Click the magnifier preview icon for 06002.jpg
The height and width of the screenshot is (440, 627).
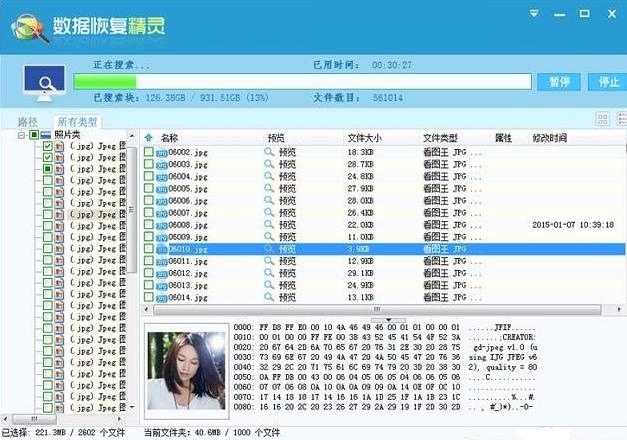(269, 152)
